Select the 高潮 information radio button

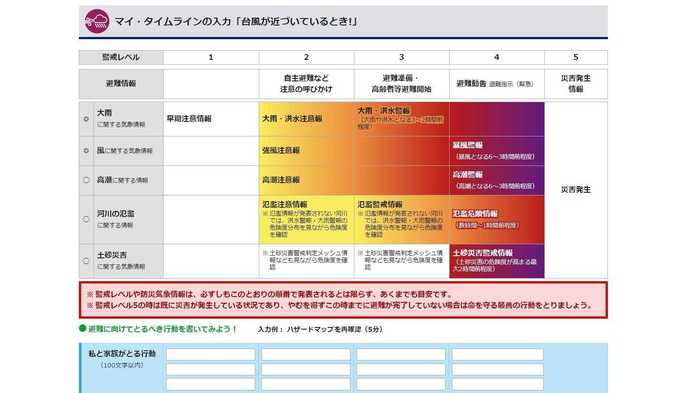[86, 180]
